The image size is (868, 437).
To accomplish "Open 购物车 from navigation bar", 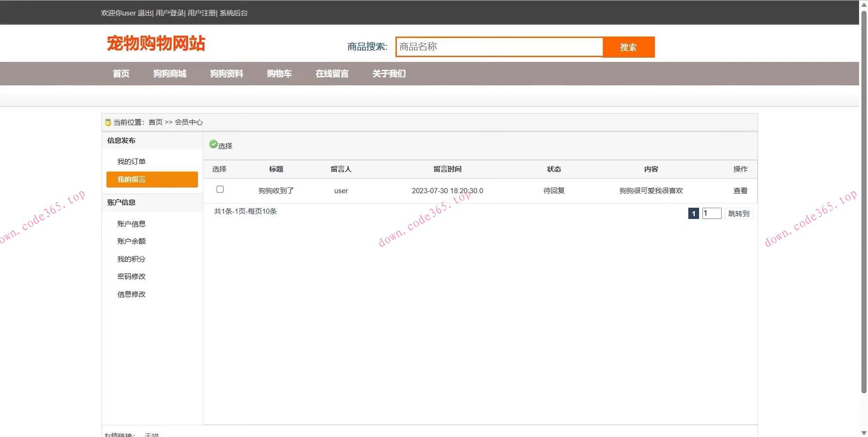I will click(279, 74).
